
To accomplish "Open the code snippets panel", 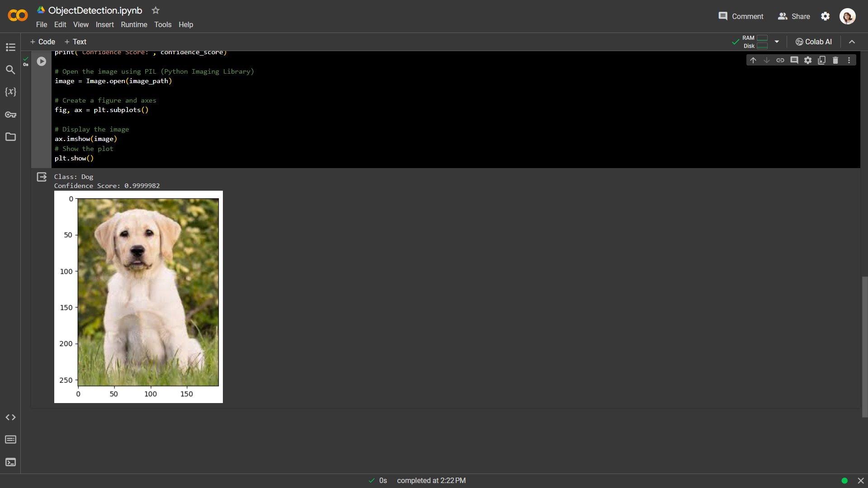I will pyautogui.click(x=10, y=418).
